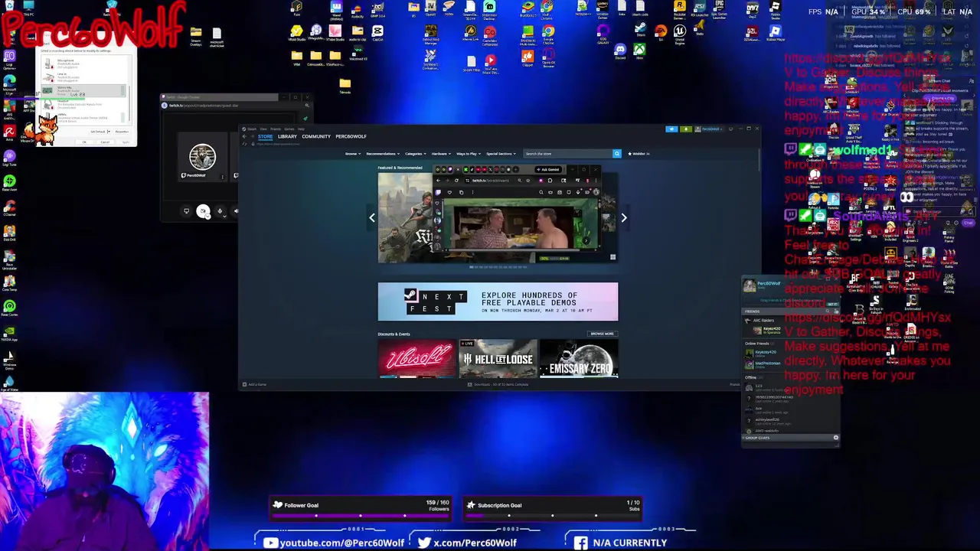Open Perc60Wolf tile options menu in Twitch popout
This screenshot has width=980, height=551.
tap(223, 177)
